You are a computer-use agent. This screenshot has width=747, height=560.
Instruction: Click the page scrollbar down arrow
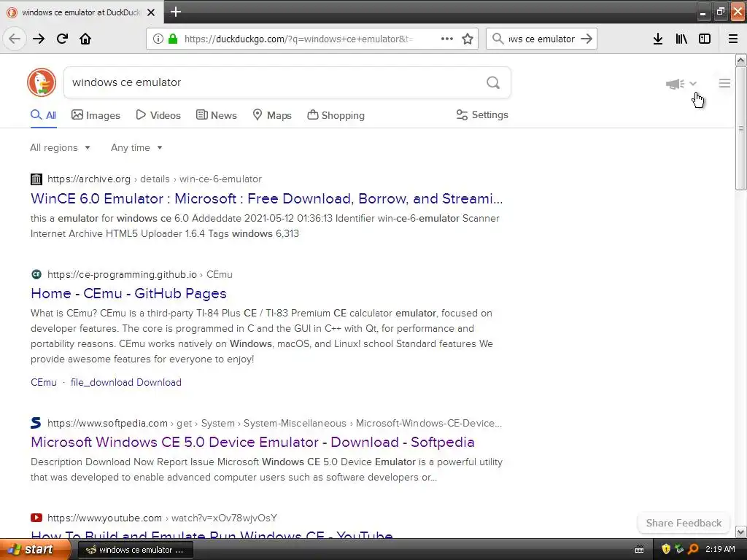[741, 532]
